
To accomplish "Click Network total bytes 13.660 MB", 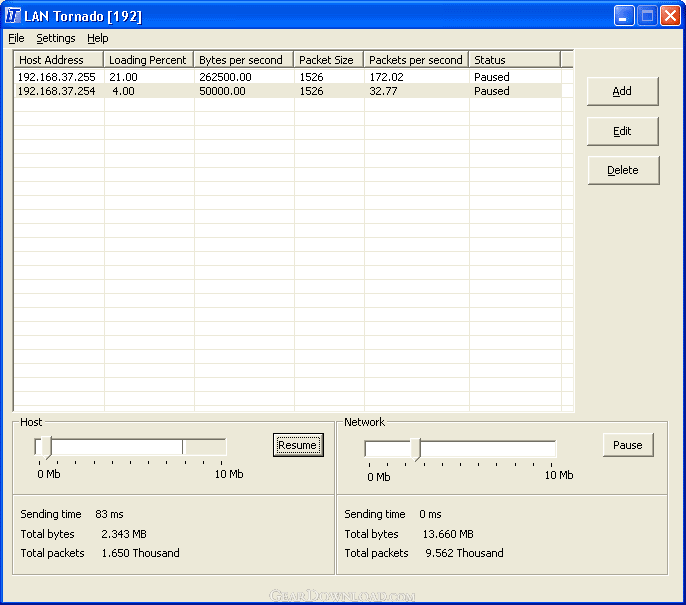I will pos(448,534).
